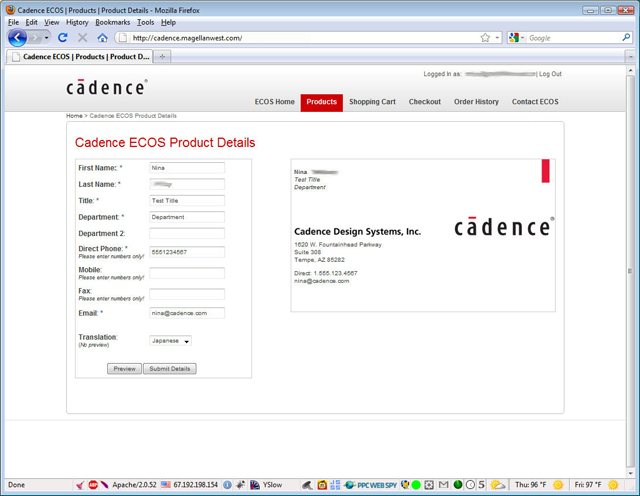This screenshot has width=640, height=496.
Task: Click the Apache/2.0.52 status bar text
Action: (x=134, y=485)
